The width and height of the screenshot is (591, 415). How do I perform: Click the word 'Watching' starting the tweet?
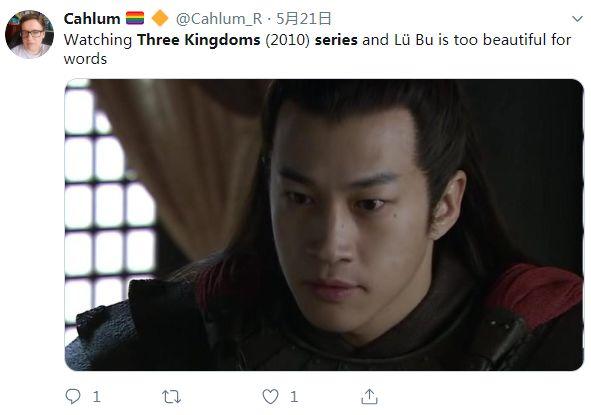98,40
